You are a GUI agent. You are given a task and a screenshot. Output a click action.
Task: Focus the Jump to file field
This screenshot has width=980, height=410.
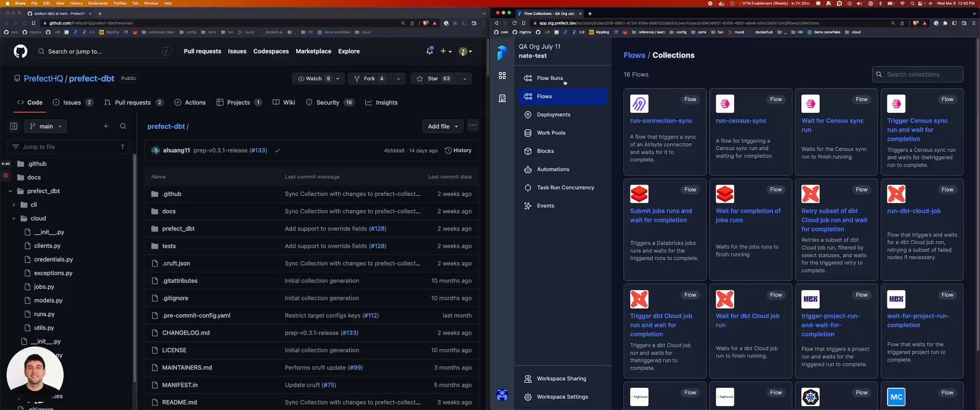[68, 147]
